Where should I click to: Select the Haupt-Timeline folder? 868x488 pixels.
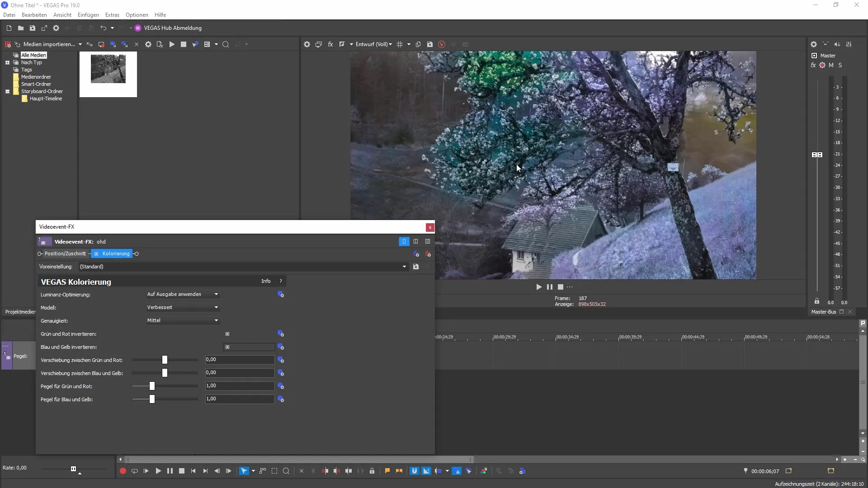[x=46, y=99]
